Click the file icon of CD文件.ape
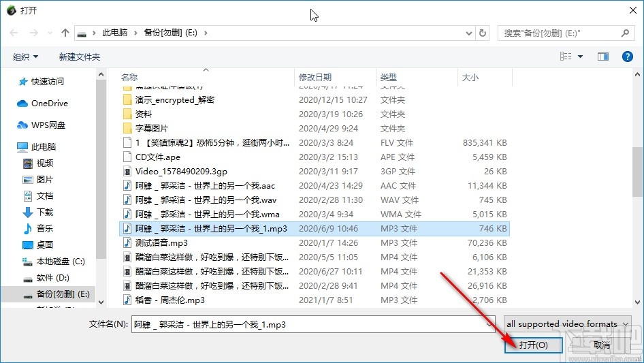644x363 pixels. [127, 157]
